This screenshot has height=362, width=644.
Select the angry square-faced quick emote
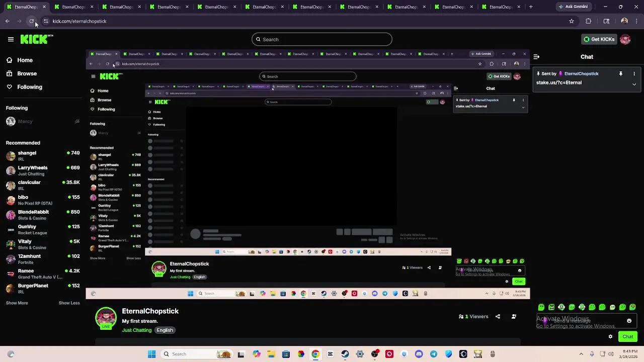tap(551, 307)
